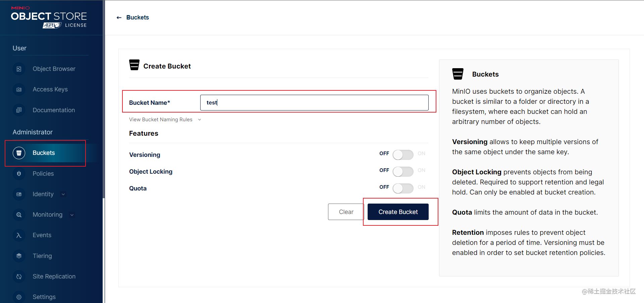The height and width of the screenshot is (303, 644).
Task: Expand the Identity submenu chevron
Action: (63, 194)
